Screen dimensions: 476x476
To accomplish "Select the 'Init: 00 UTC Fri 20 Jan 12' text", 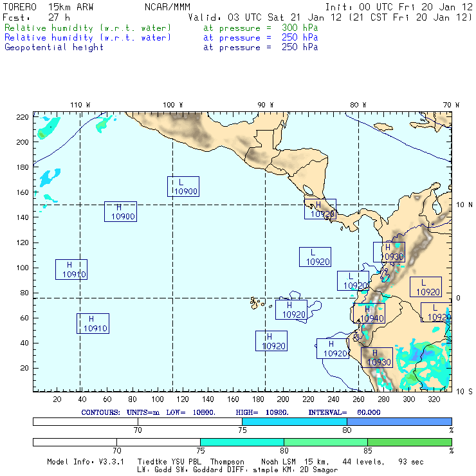I will tap(399, 7).
